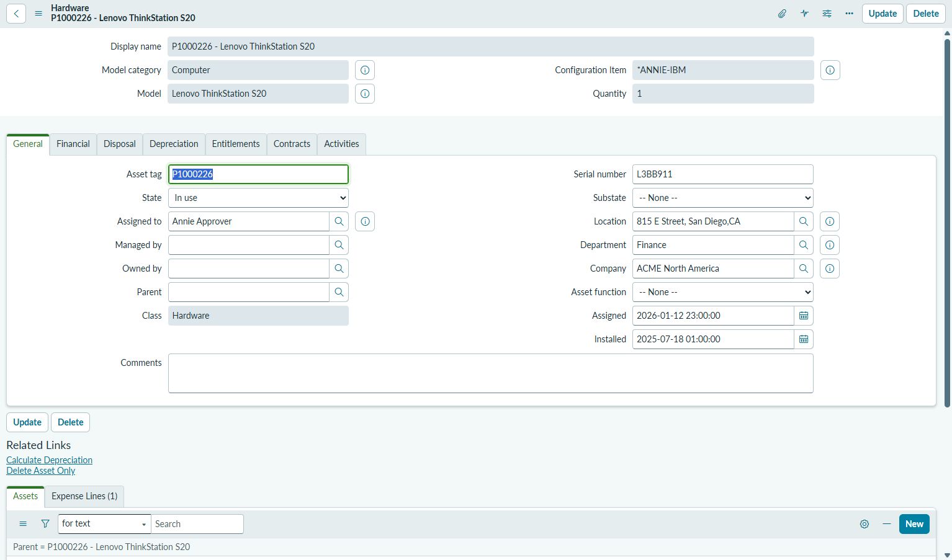The height and width of the screenshot is (560, 952).
Task: Look up Location using magnifier icon
Action: click(x=804, y=221)
